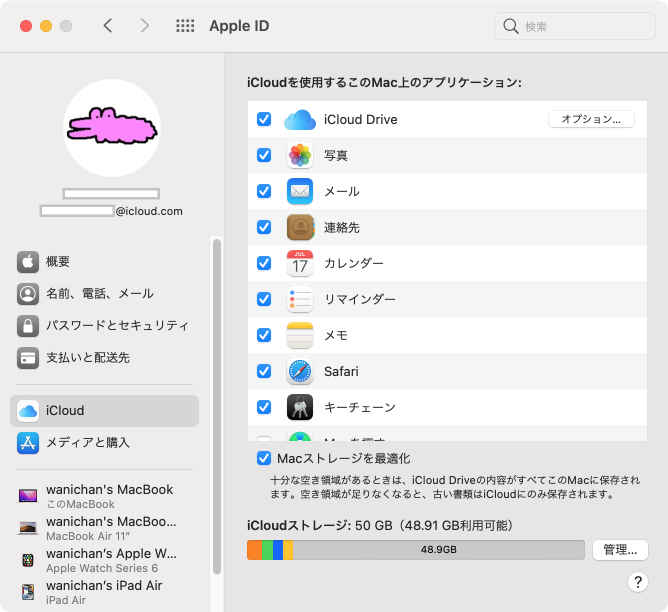Click the @icloud.com email address text
Screen dimensions: 668x612
click(149, 211)
